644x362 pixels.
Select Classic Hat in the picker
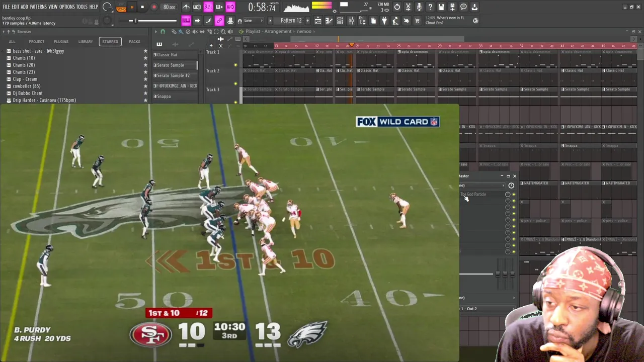click(x=175, y=55)
